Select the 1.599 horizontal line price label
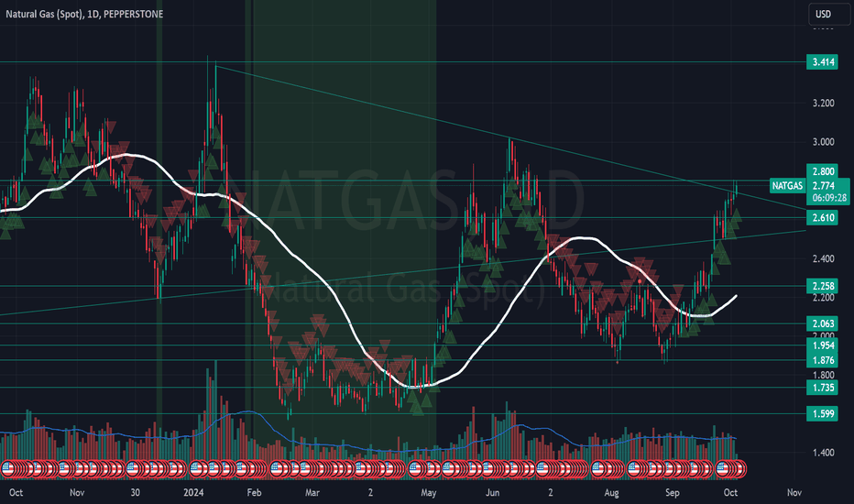 822,414
